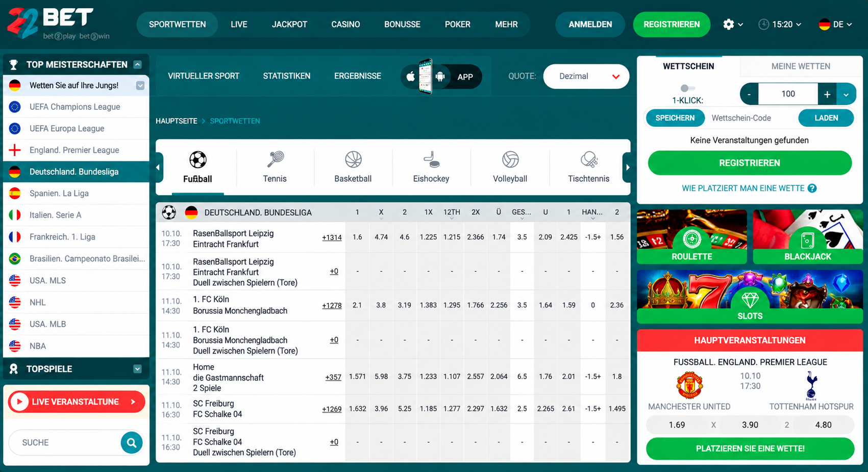Click the header Registrieren button
The image size is (868, 472).
[x=672, y=24]
